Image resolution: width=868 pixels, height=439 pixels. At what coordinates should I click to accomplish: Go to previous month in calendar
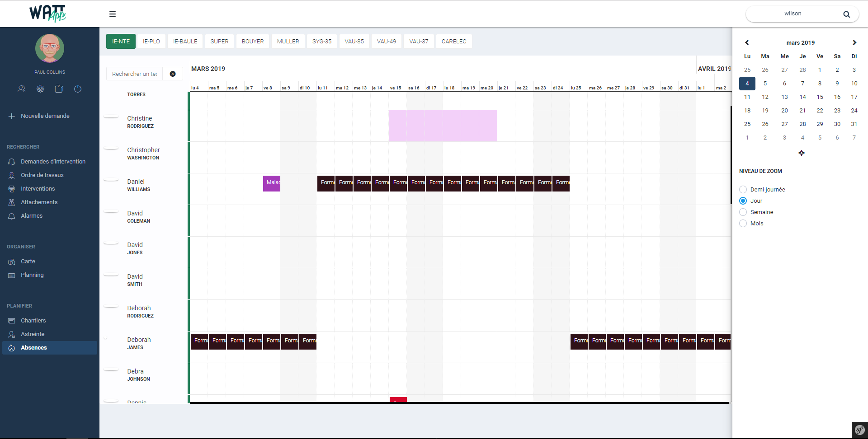(747, 42)
